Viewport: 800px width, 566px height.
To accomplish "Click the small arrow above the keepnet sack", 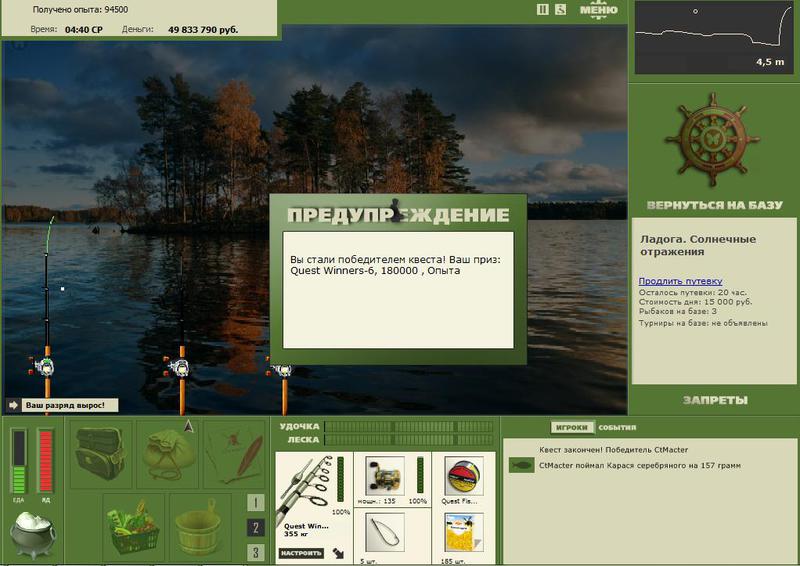I will (x=189, y=426).
